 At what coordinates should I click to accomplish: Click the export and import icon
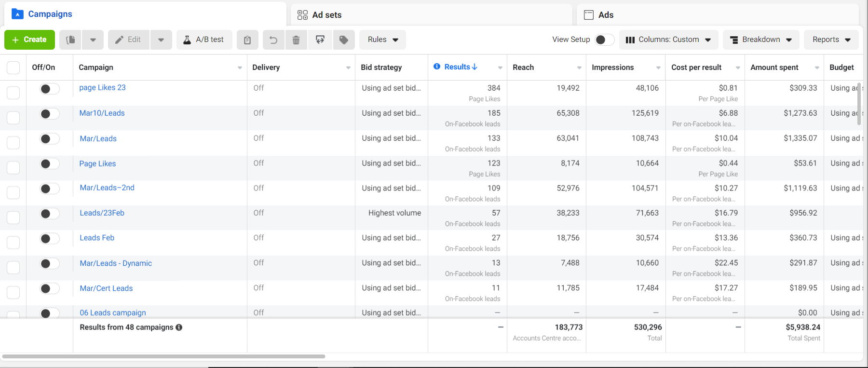click(320, 40)
